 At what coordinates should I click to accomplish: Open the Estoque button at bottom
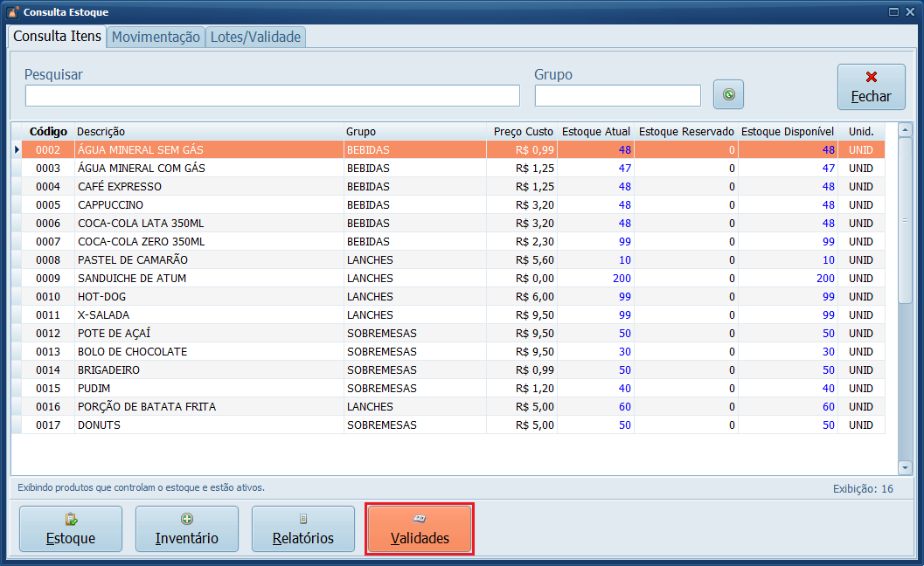click(71, 528)
